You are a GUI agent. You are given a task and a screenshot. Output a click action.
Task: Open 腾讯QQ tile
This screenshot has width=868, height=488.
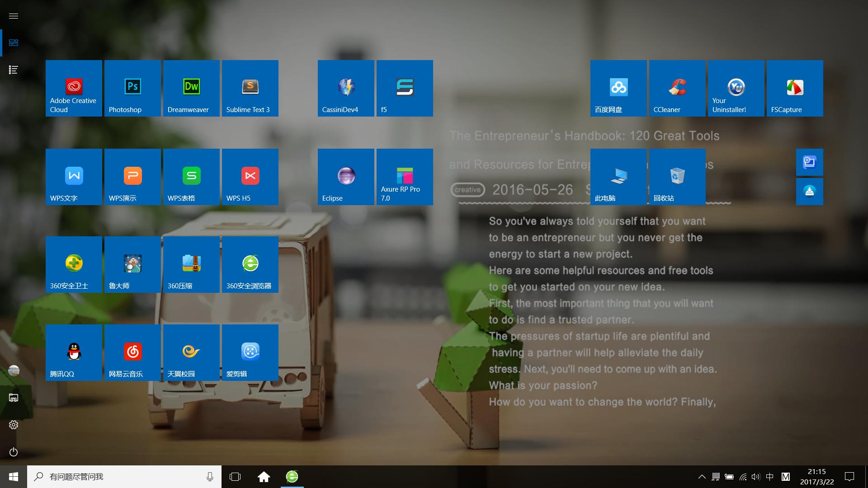(x=74, y=352)
